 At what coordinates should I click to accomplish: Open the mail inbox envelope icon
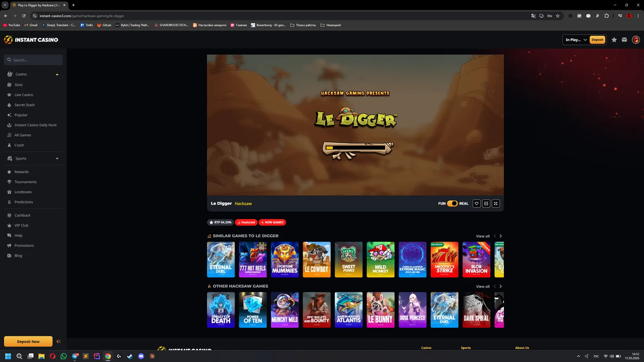coord(624,39)
